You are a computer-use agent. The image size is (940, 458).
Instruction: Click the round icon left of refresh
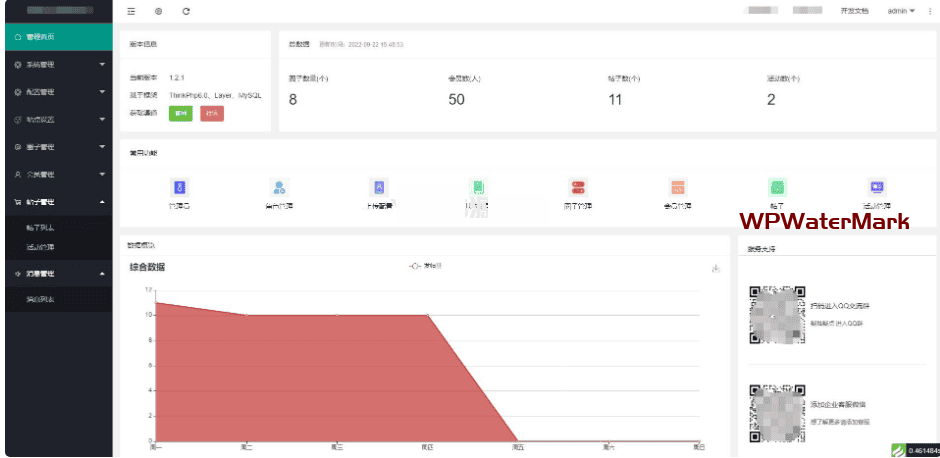point(158,11)
